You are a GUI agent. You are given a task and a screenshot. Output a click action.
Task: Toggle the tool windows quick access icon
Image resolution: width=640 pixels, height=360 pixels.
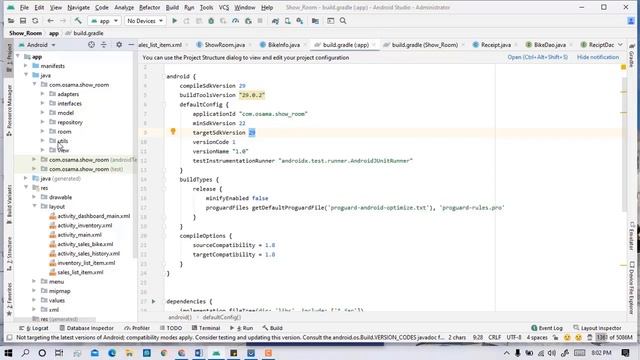[x=9, y=338]
